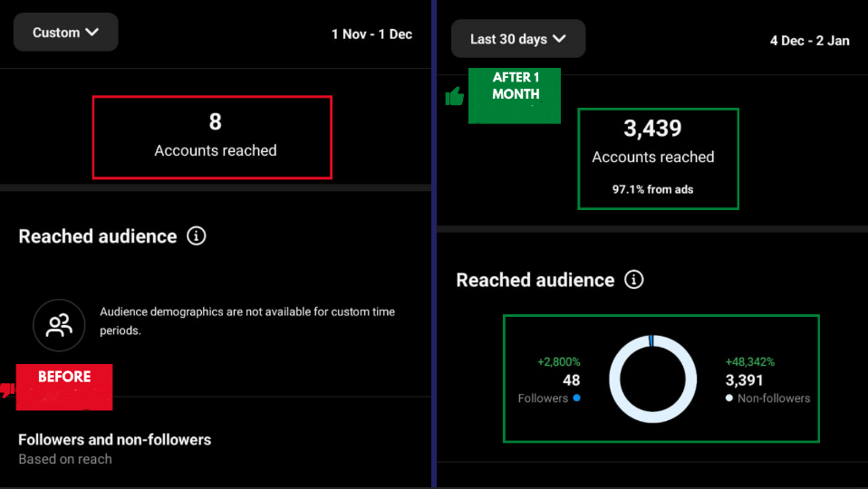The height and width of the screenshot is (489, 868).
Task: Click the red thumbs down icon
Action: pyautogui.click(x=7, y=389)
